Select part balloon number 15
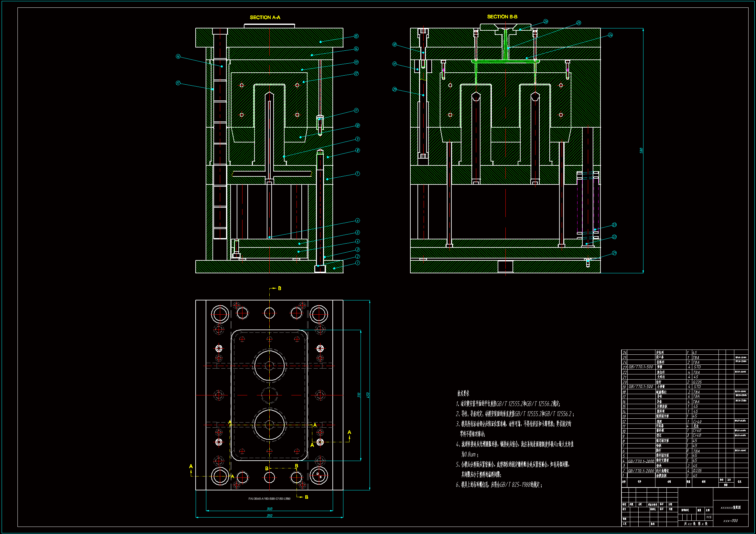This screenshot has width=756, height=534. point(356,36)
